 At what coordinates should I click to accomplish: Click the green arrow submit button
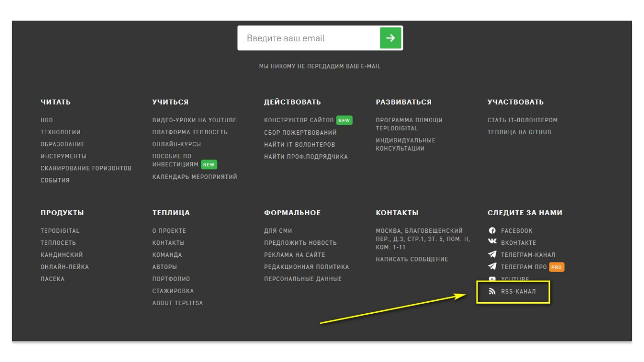click(x=390, y=38)
